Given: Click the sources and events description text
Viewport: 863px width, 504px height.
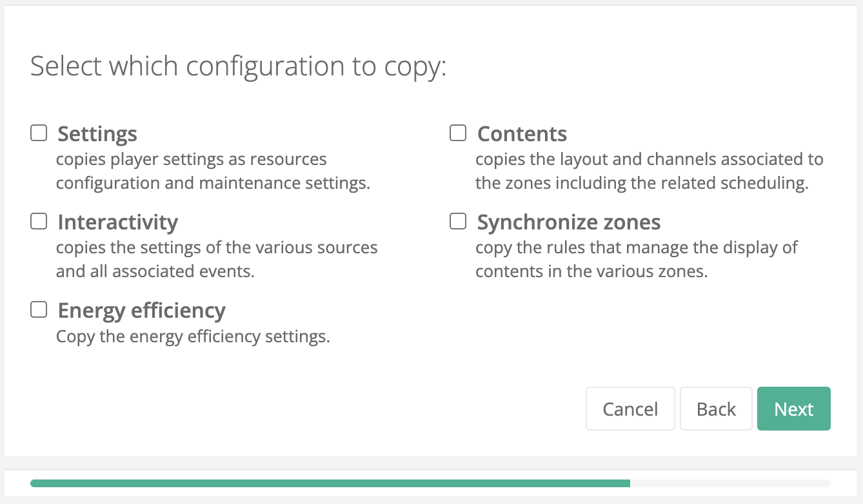Looking at the screenshot, I should tap(217, 260).
